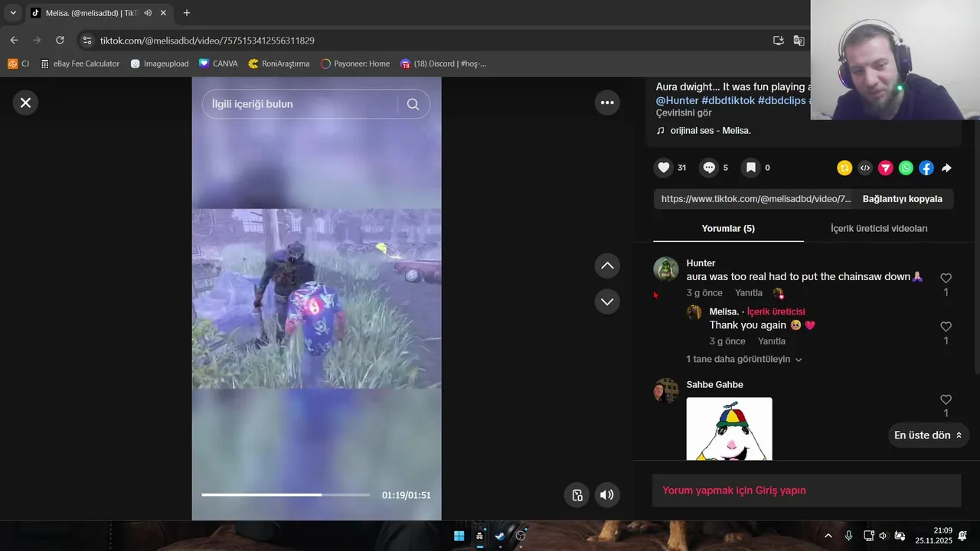
Task: Open the RoniAraştırma bookmark
Action: [x=279, y=64]
